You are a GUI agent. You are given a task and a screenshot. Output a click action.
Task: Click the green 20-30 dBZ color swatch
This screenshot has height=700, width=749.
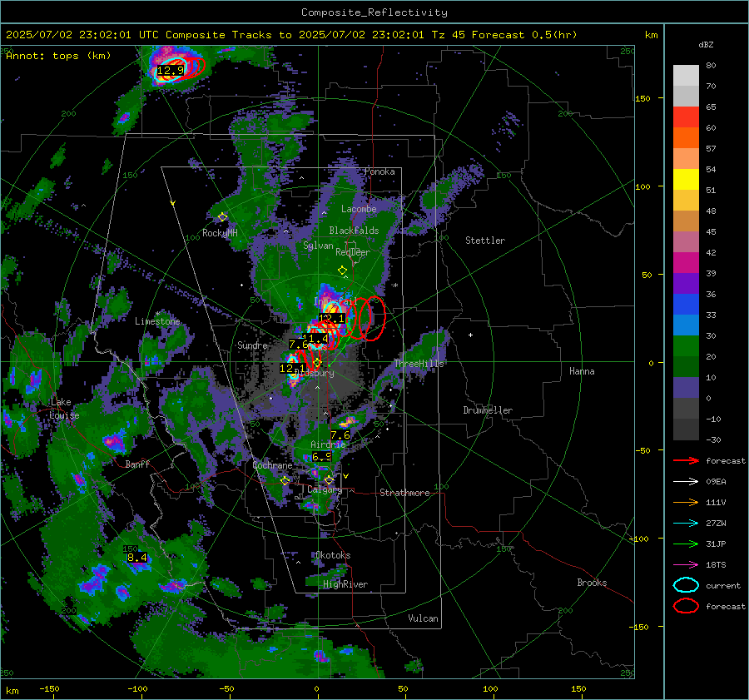(x=686, y=346)
